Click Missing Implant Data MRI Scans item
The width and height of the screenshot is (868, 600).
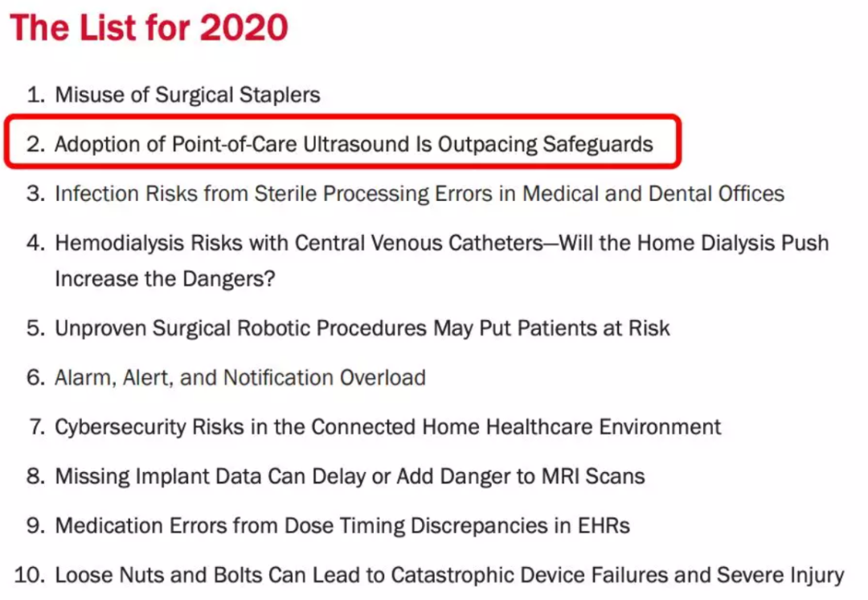(350, 476)
